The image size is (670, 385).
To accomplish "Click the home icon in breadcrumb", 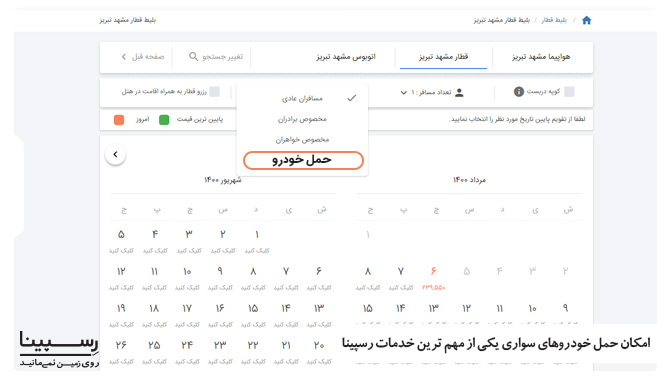I will pos(586,20).
